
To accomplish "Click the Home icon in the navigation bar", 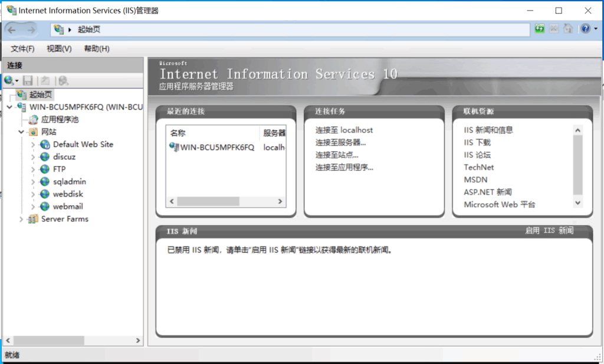I will 568,28.
